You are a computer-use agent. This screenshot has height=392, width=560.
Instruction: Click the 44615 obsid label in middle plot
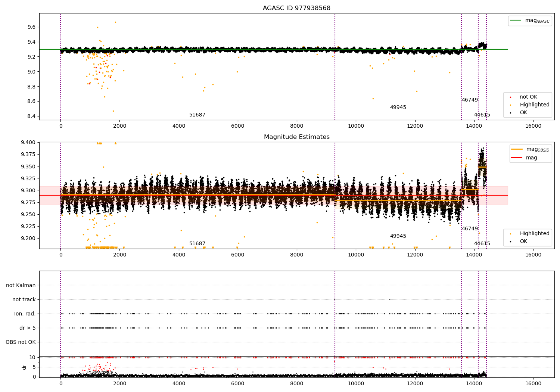point(482,244)
